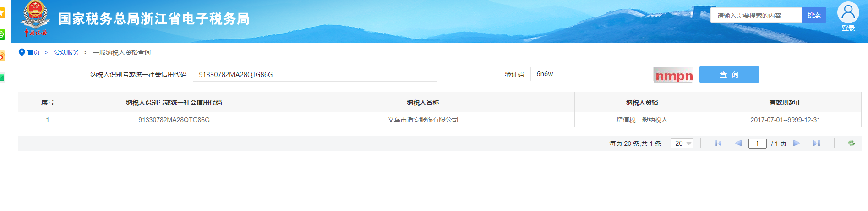Click the yellow star favorites icon
Screen dimensions: 868x211
pos(2,13)
